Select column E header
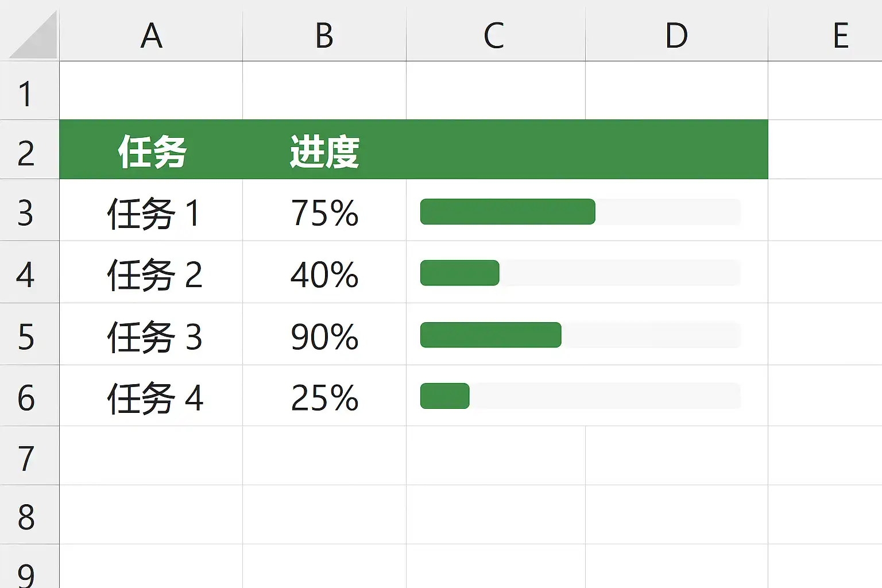The image size is (882, 588). pyautogui.click(x=840, y=36)
